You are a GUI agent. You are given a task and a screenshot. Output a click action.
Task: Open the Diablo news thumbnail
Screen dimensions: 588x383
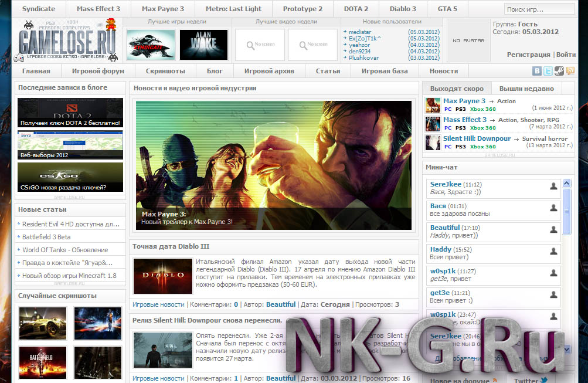pyautogui.click(x=163, y=276)
